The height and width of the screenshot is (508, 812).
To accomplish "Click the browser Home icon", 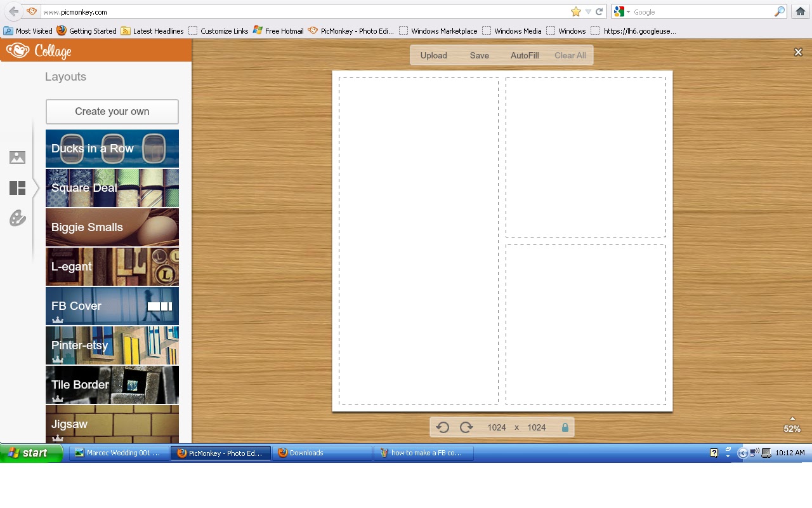I will coord(801,11).
